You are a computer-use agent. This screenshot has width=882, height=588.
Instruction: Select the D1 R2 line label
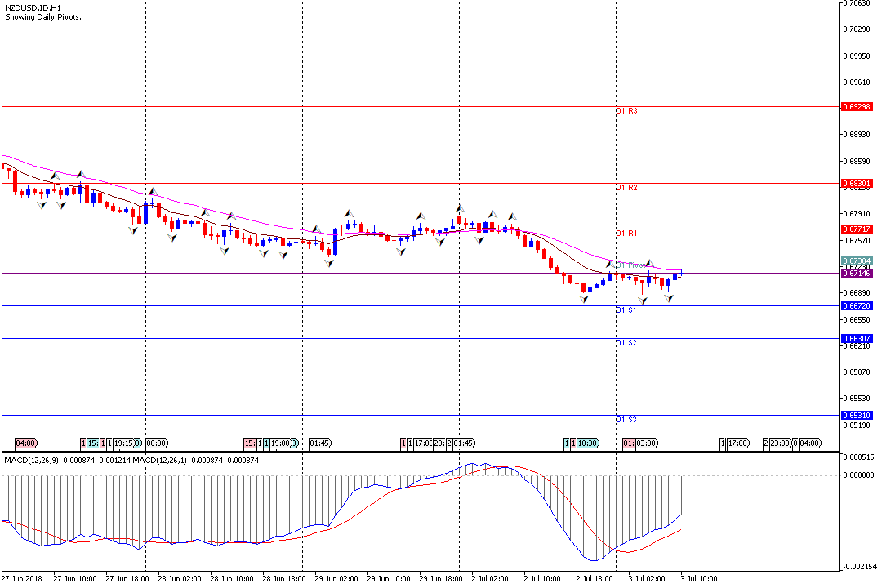point(626,187)
